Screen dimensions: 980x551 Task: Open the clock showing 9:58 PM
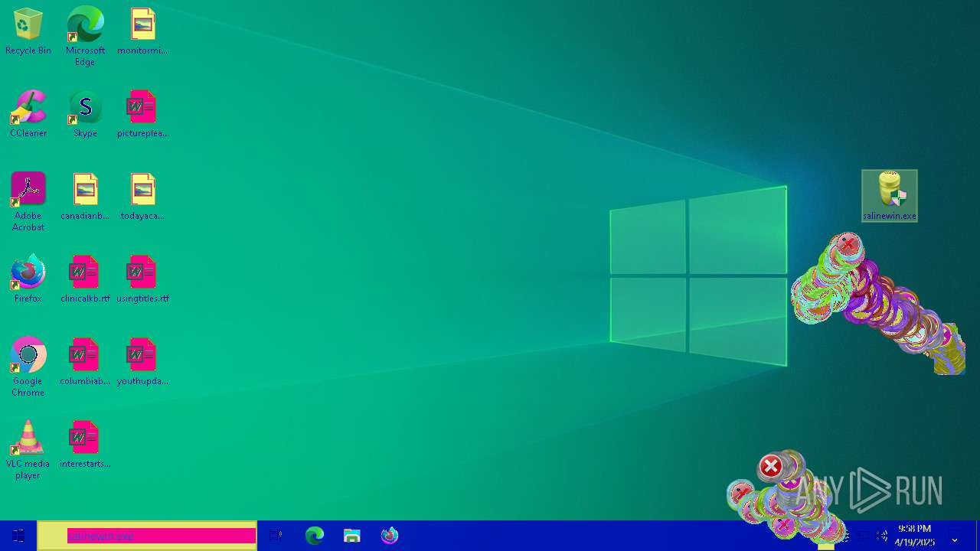(x=915, y=536)
